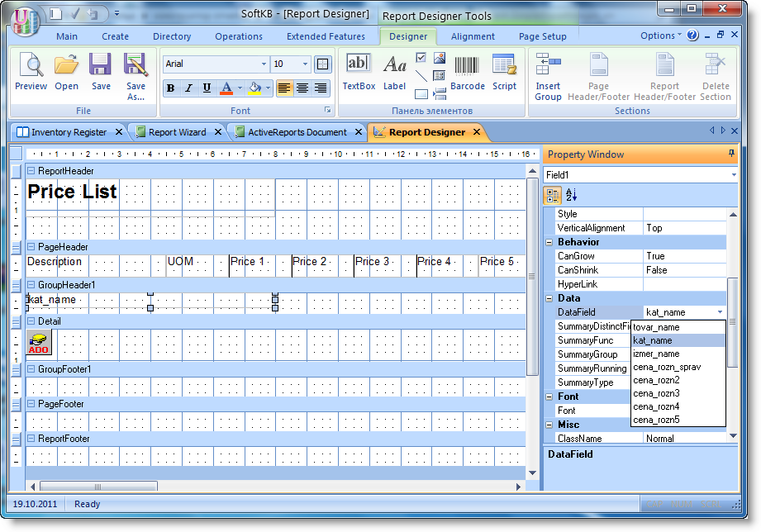The width and height of the screenshot is (761, 532).
Task: Insert a Barcode element
Action: click(x=468, y=72)
